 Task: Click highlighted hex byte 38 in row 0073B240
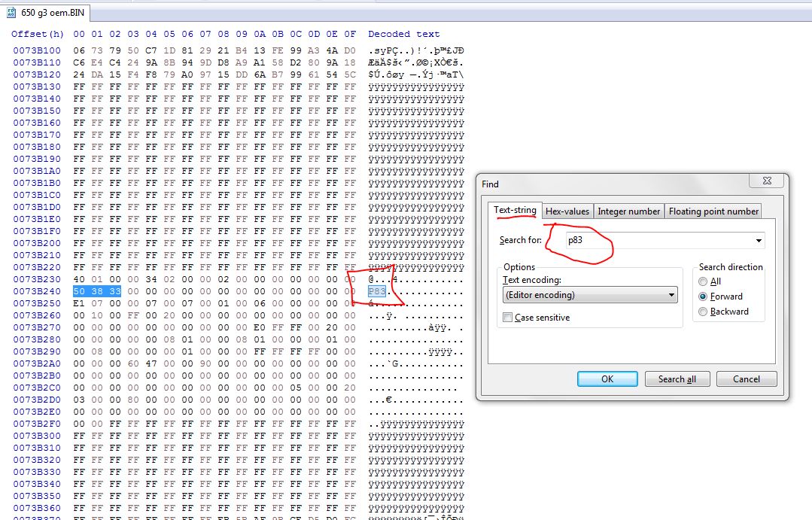pos(97,291)
